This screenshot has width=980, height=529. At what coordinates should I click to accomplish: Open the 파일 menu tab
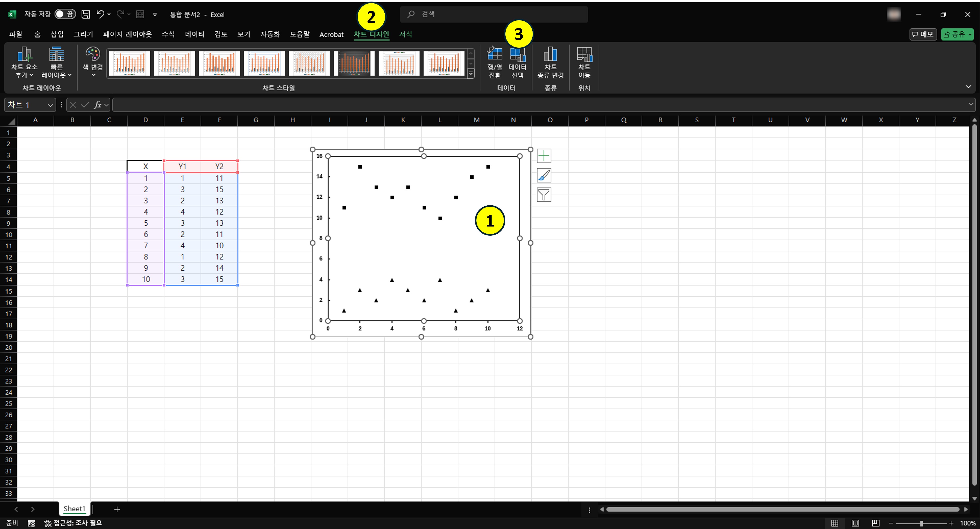click(16, 34)
